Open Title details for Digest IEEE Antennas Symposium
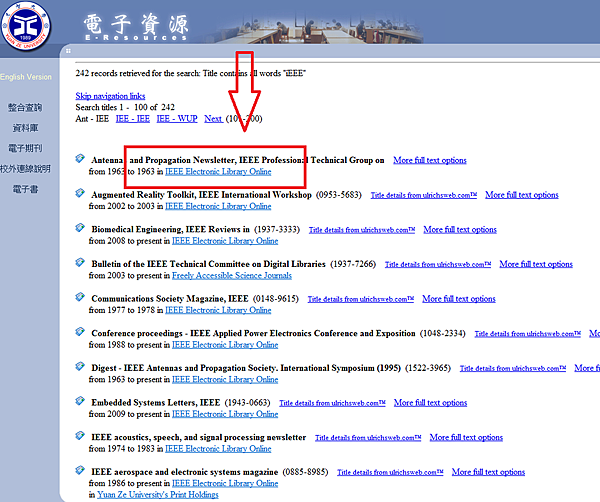Image resolution: width=600 pixels, height=502 pixels. click(x=513, y=368)
